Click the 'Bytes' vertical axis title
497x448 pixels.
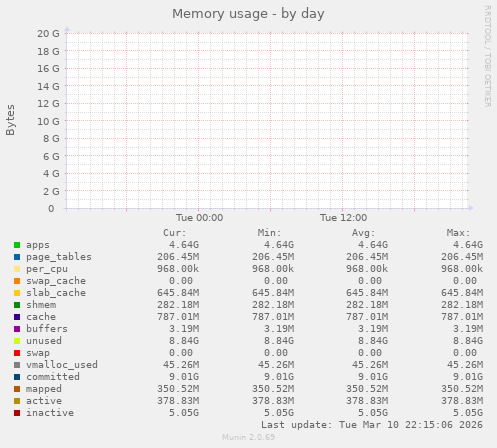point(11,120)
